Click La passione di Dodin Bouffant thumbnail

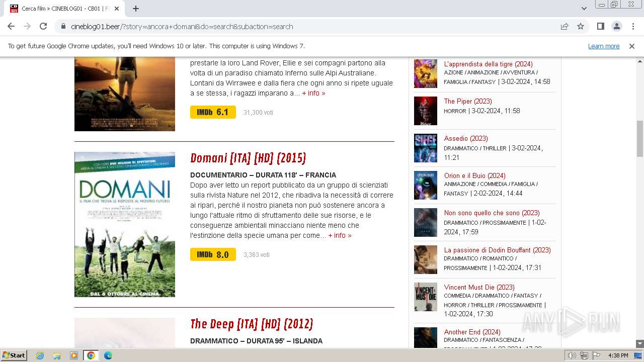point(426,259)
